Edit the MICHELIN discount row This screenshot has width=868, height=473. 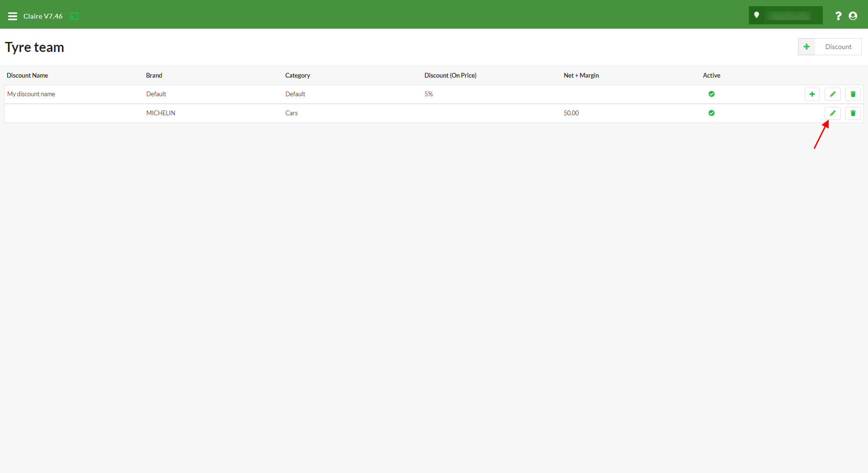pos(833,113)
